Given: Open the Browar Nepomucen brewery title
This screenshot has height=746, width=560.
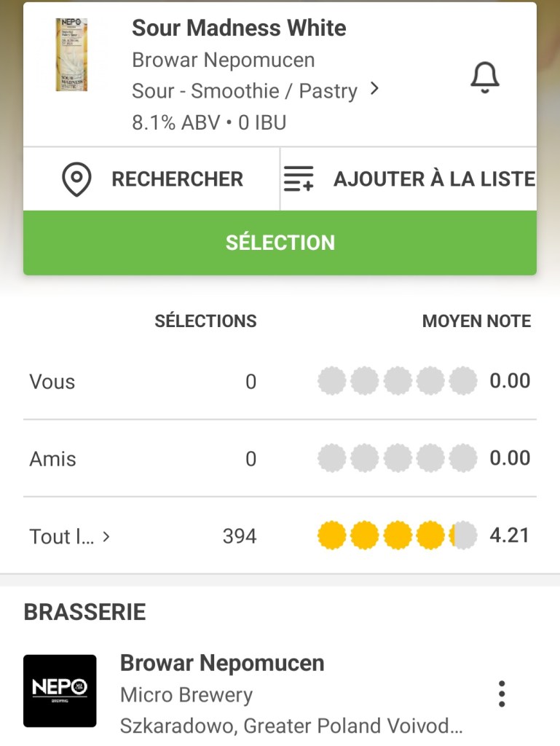Looking at the screenshot, I should pyautogui.click(x=222, y=663).
